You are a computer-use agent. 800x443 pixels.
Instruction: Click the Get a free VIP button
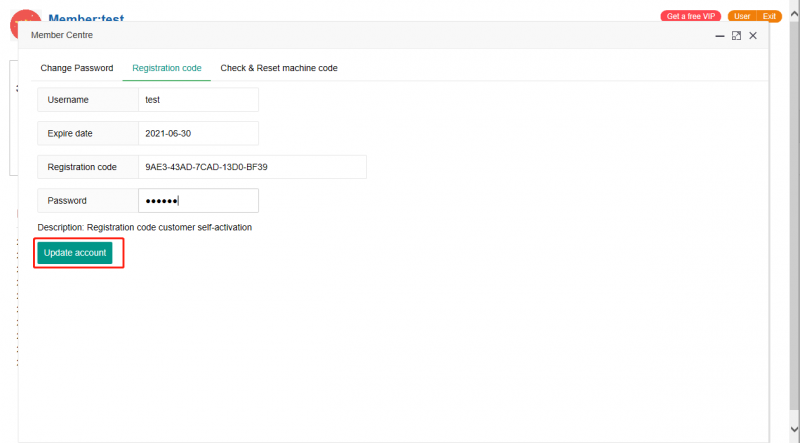pos(690,16)
